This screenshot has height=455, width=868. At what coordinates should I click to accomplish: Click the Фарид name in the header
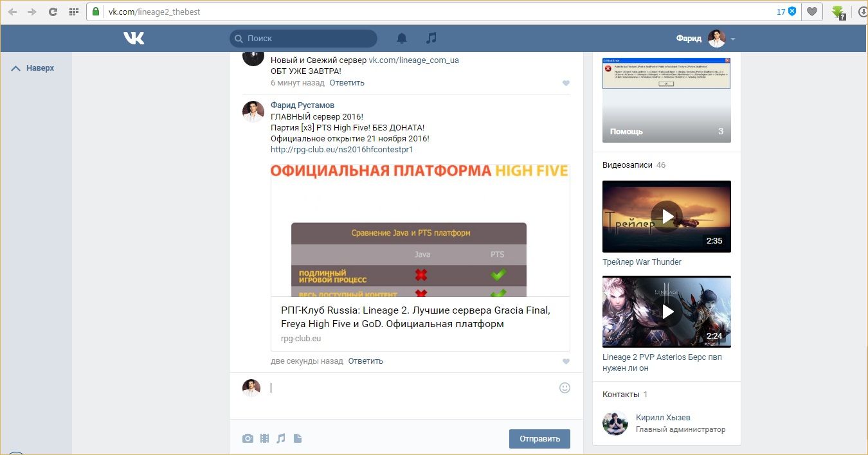pos(689,39)
